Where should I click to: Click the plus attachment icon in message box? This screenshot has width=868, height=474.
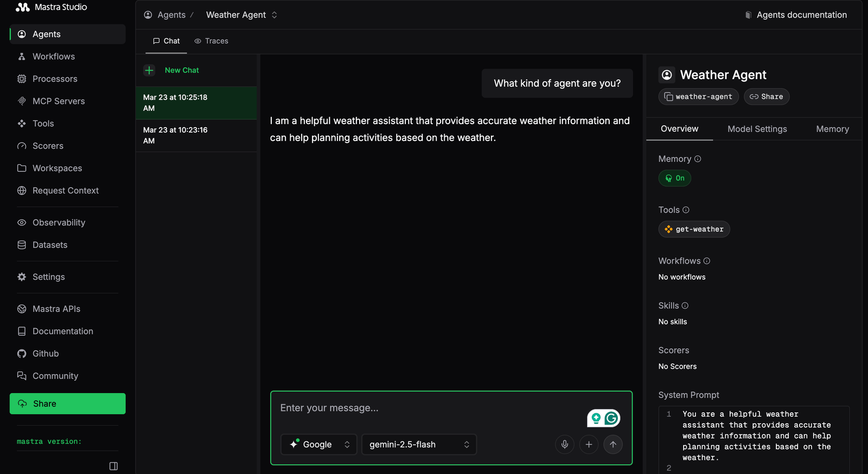pos(589,444)
